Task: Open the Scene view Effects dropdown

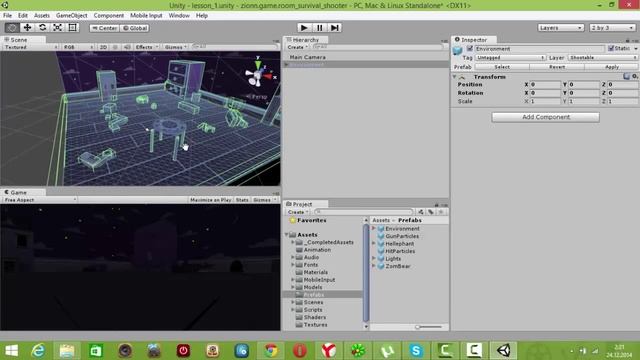Action: [x=147, y=47]
